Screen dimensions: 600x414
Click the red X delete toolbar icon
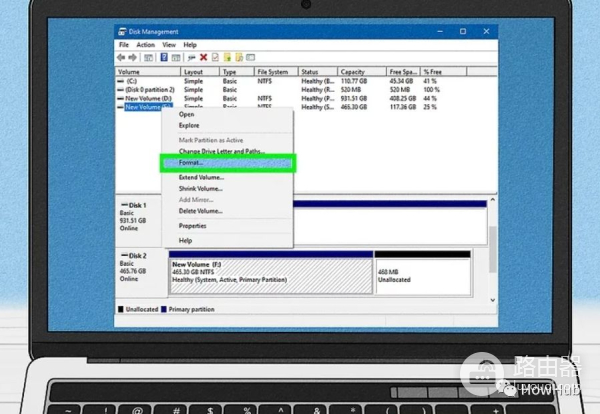point(203,58)
